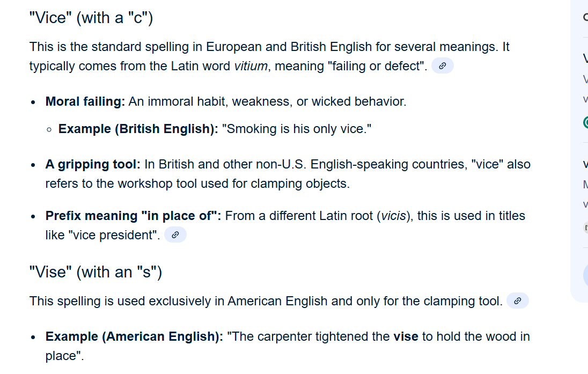Click the "Example (American English):" label

[x=134, y=336]
